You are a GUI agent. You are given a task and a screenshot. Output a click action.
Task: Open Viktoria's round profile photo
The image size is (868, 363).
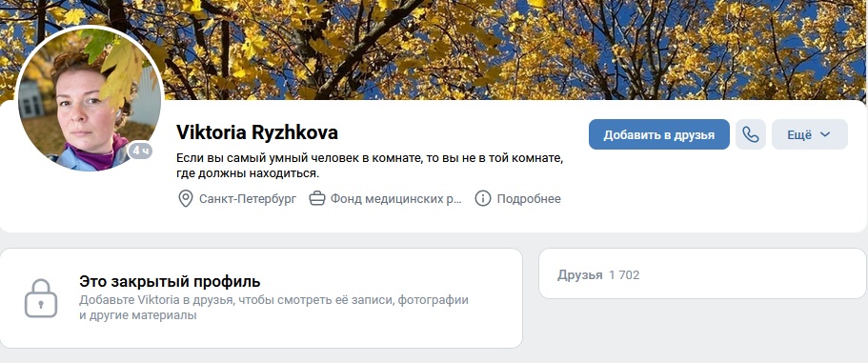click(90, 100)
